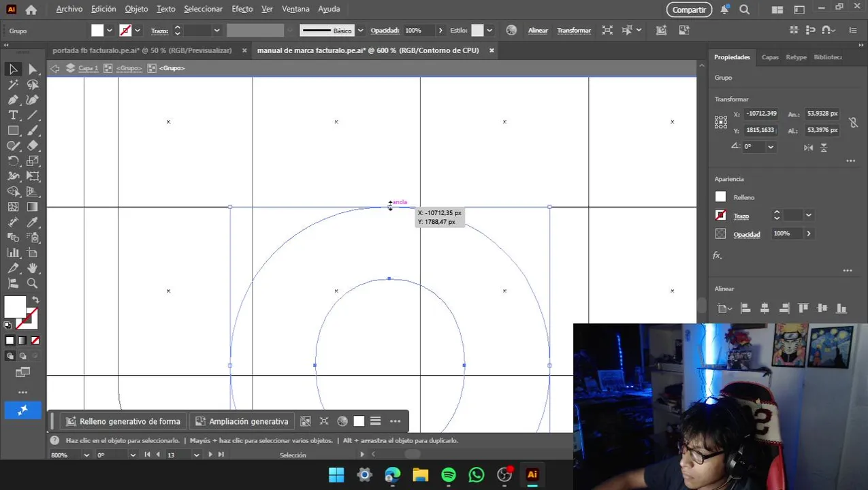This screenshot has height=490, width=868.
Task: Click horizontal align left in Alinear section
Action: pyautogui.click(x=745, y=308)
